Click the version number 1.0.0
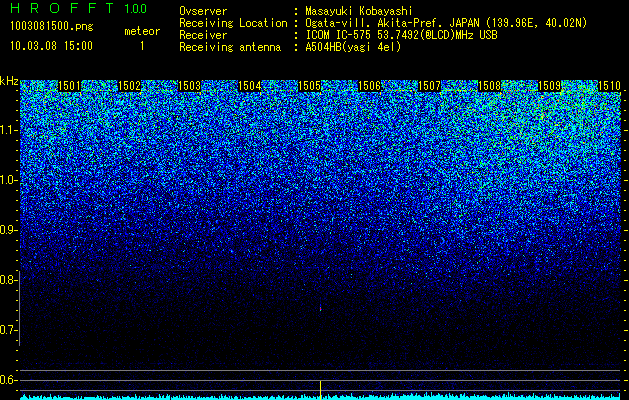 click(135, 8)
